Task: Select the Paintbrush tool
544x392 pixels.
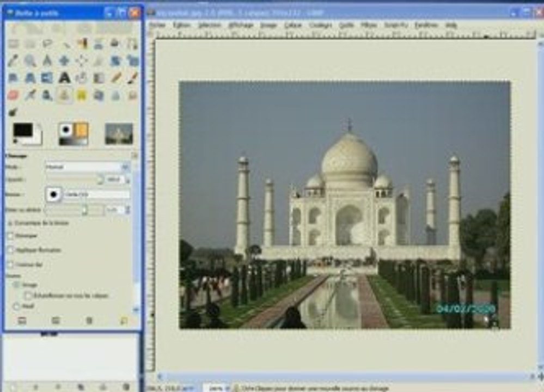Action: 132,78
